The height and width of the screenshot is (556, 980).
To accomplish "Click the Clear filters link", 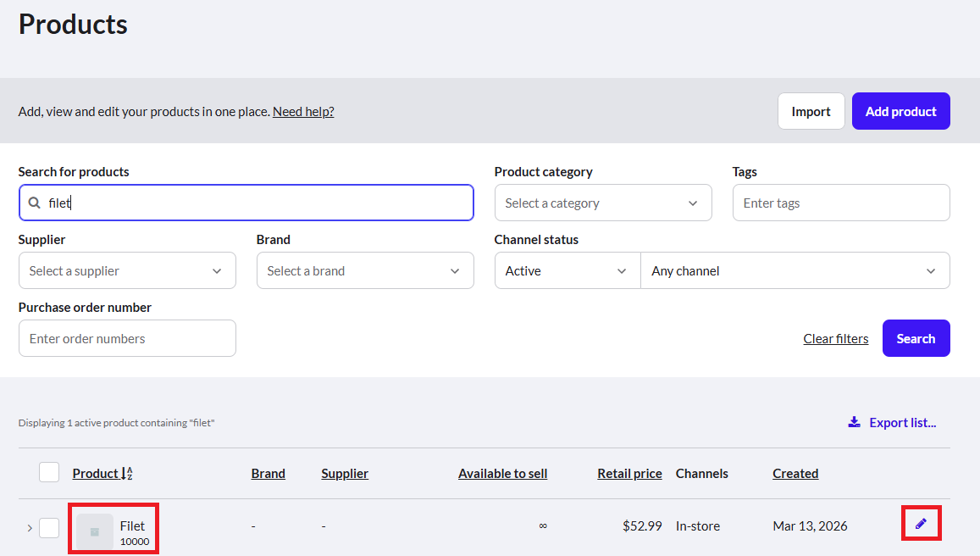I will 836,338.
